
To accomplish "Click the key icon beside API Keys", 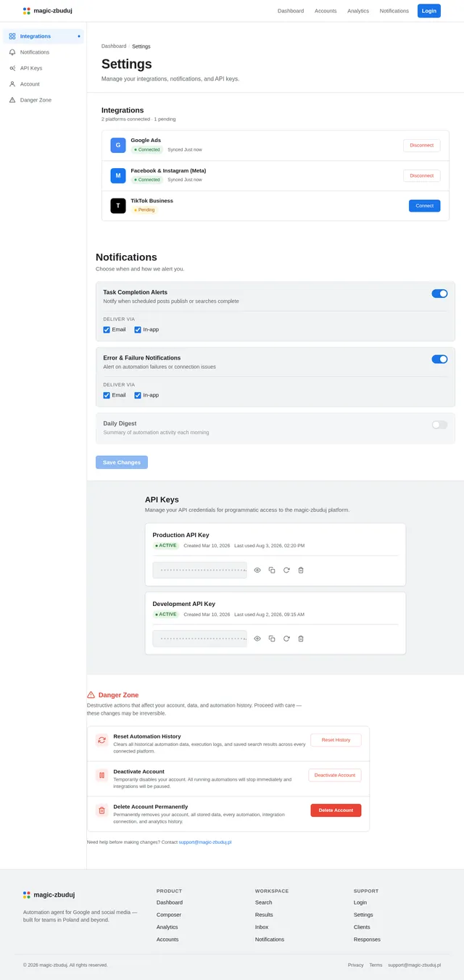I will [x=12, y=68].
